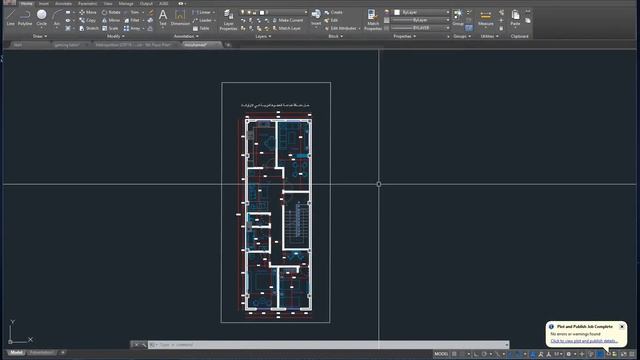The image size is (640, 360).
Task: Select the Arc tool
Action: coord(57,18)
